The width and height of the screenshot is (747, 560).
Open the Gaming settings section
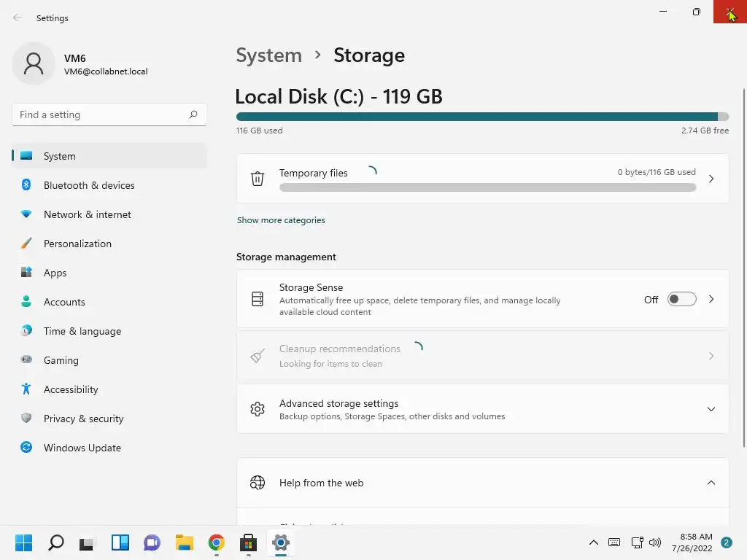(x=61, y=360)
